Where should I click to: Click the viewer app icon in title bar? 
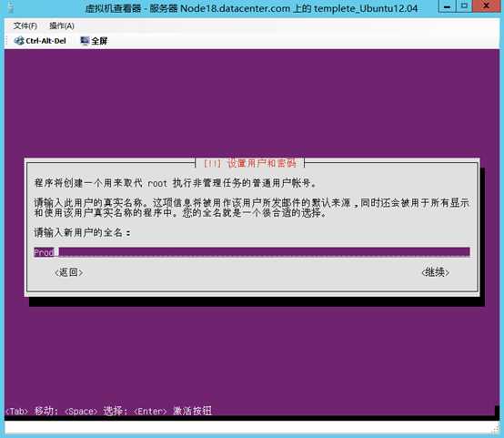pos(11,6)
